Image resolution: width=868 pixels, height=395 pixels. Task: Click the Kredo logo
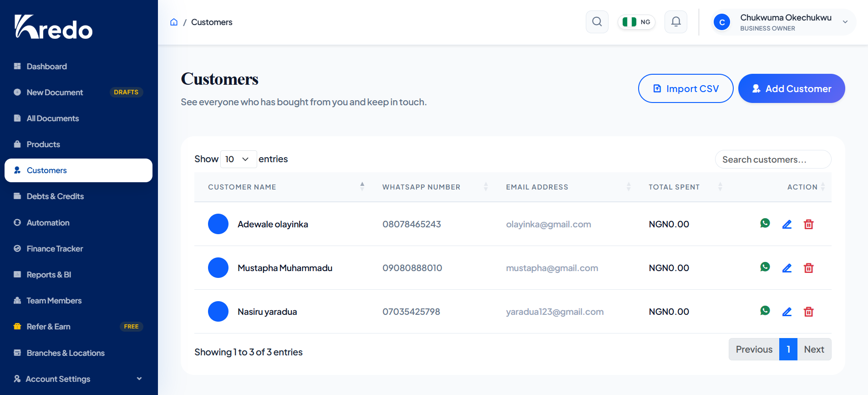click(54, 27)
